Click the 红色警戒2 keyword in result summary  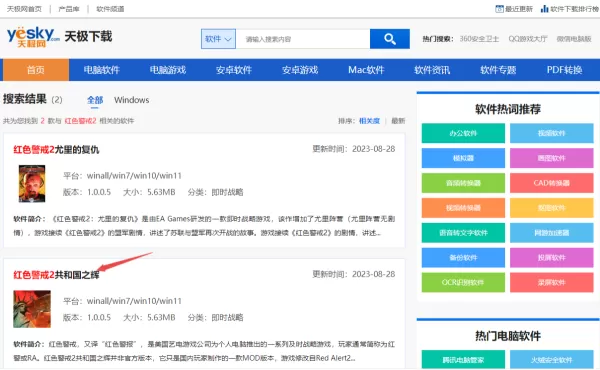(x=80, y=121)
